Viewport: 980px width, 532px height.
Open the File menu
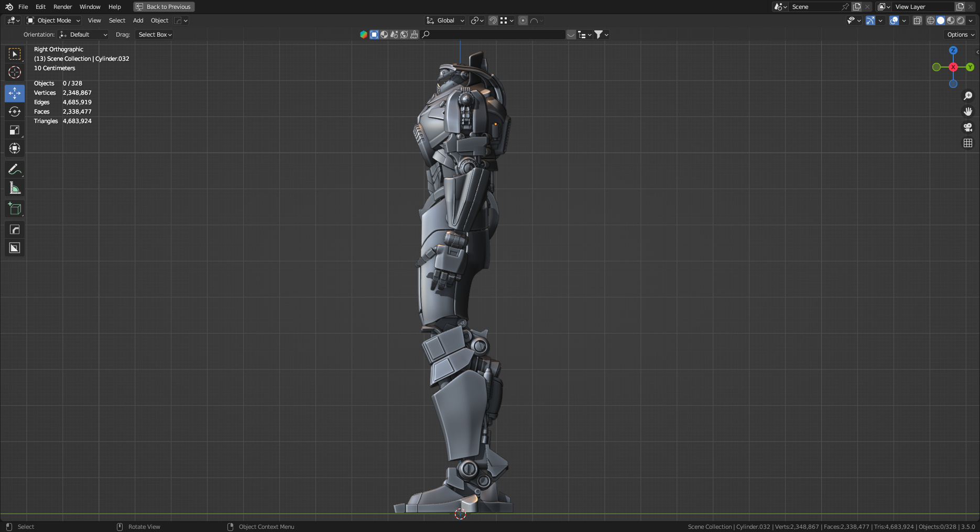point(23,7)
